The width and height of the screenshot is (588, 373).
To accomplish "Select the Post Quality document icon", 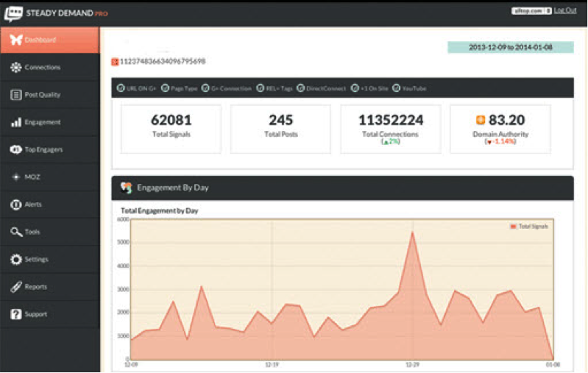I will 15,94.
